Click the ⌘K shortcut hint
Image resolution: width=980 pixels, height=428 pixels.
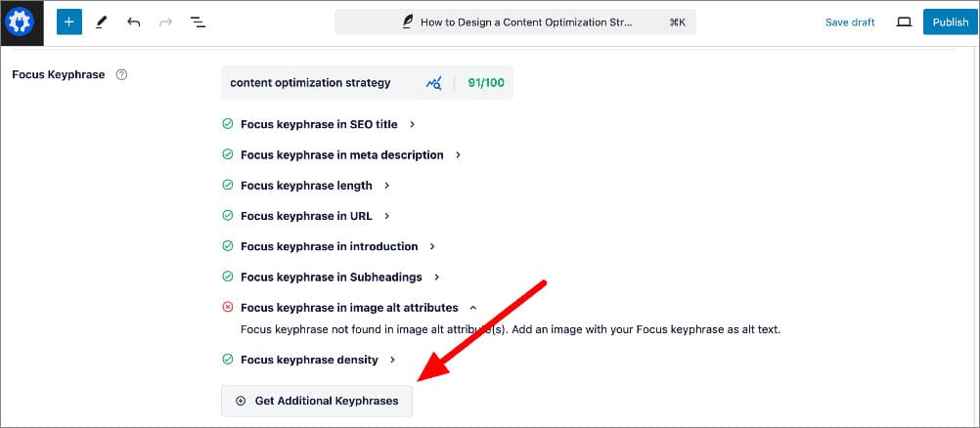(678, 22)
